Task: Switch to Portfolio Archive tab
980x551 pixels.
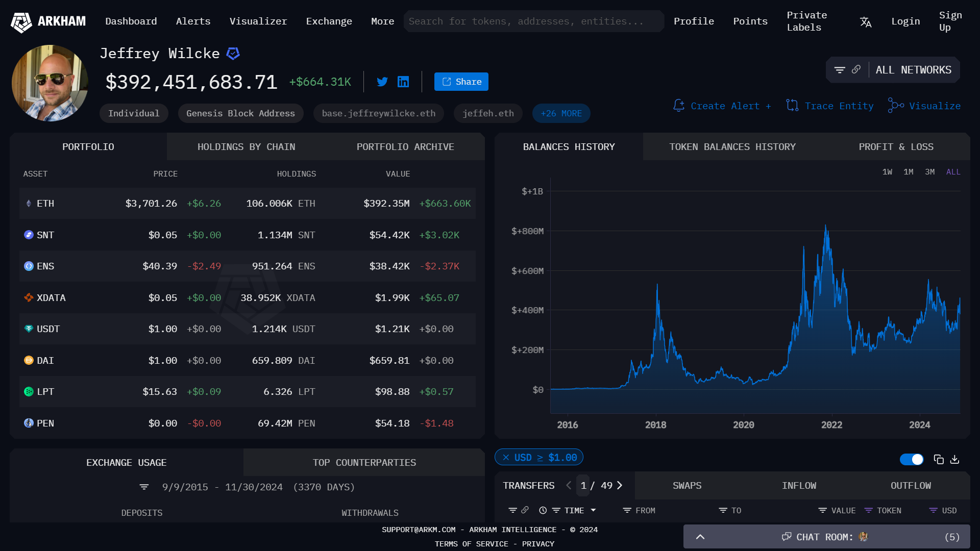Action: [405, 147]
